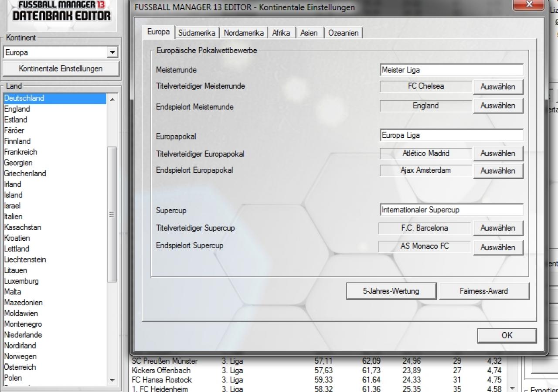Click the Kontinentale Einstellungen button
The width and height of the screenshot is (558, 392).
pos(61,69)
